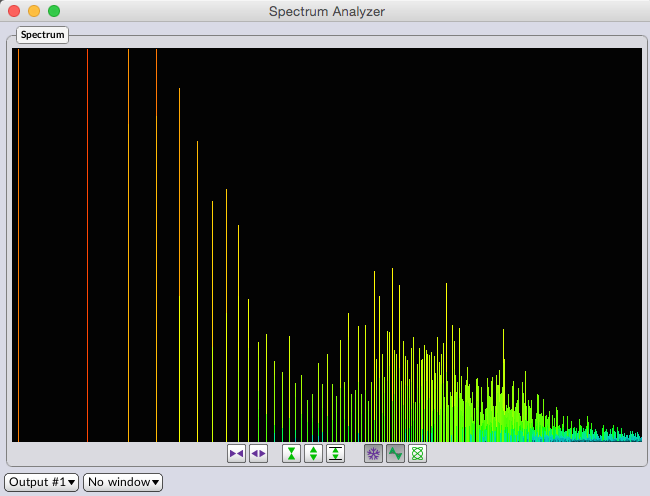650x496 pixels.
Task: Toggle the Lissajous pattern display button
Action: click(417, 454)
